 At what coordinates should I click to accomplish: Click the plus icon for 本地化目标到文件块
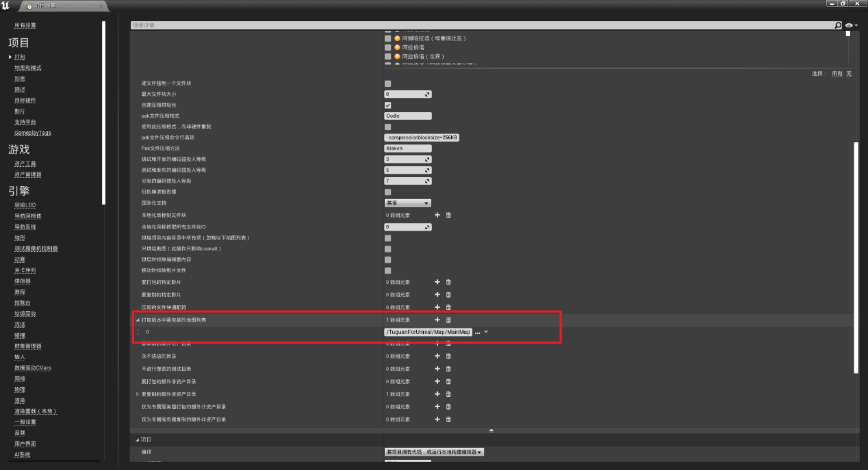[x=437, y=215]
